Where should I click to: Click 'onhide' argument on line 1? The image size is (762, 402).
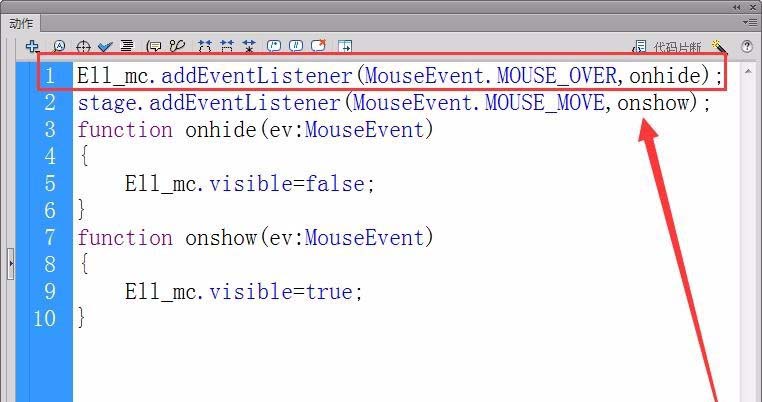(664, 76)
